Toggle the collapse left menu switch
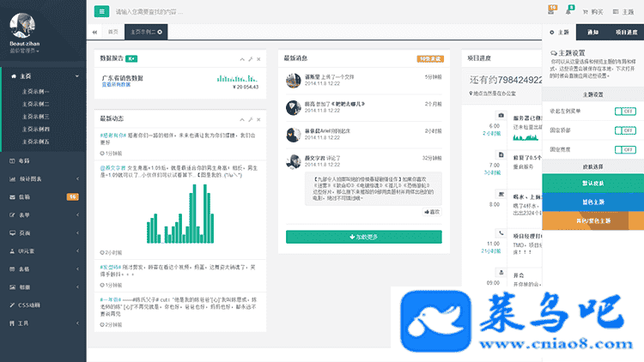Image resolution: width=644 pixels, height=362 pixels. coord(625,112)
